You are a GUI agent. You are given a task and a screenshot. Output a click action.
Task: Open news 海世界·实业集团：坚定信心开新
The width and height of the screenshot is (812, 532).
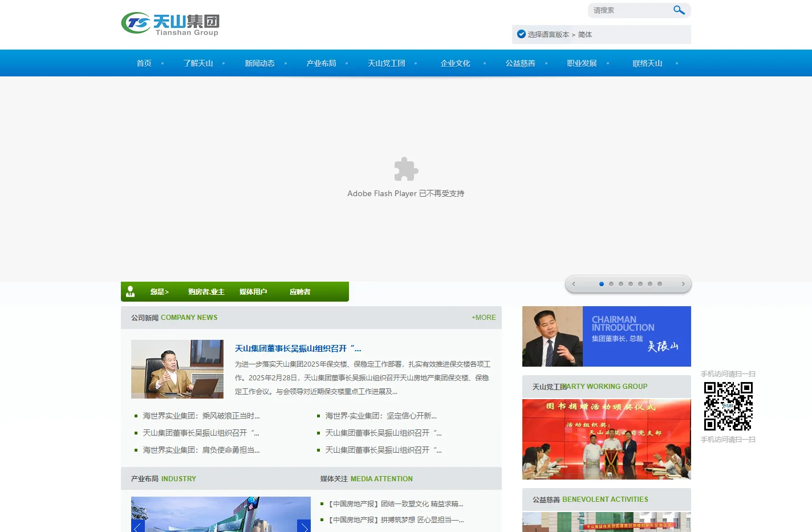pos(381,416)
